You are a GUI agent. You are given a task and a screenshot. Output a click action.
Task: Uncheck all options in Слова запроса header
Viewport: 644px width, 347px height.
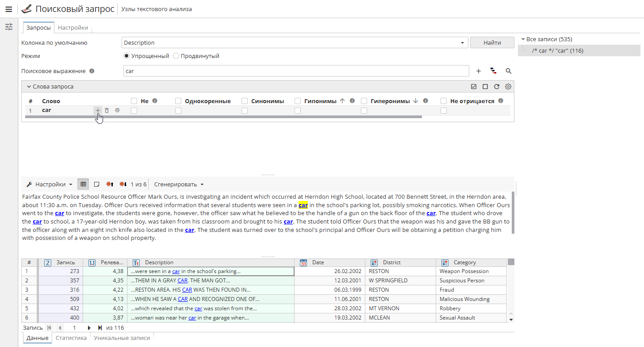[x=485, y=87]
